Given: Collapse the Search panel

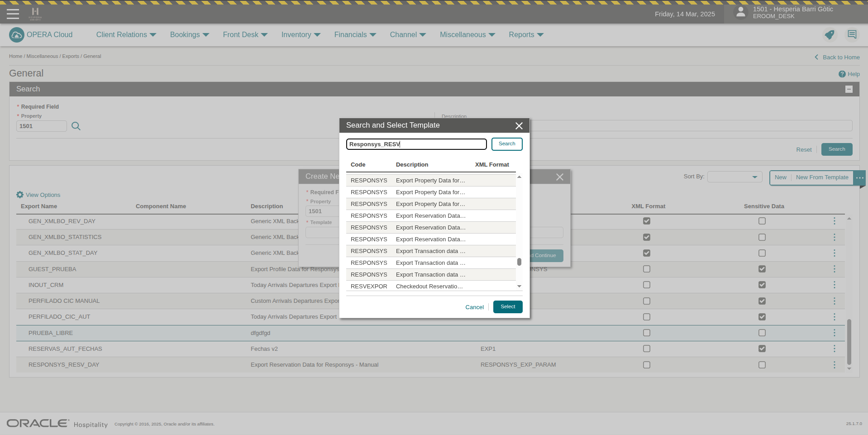Looking at the screenshot, I should (x=849, y=89).
